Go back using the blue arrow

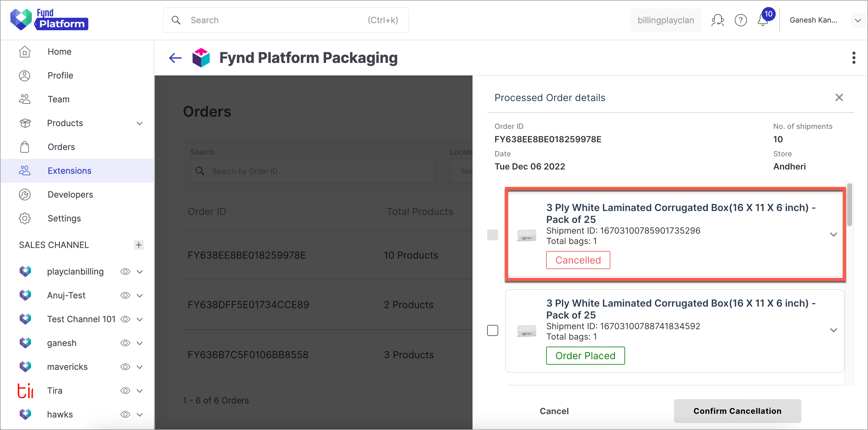click(x=175, y=58)
